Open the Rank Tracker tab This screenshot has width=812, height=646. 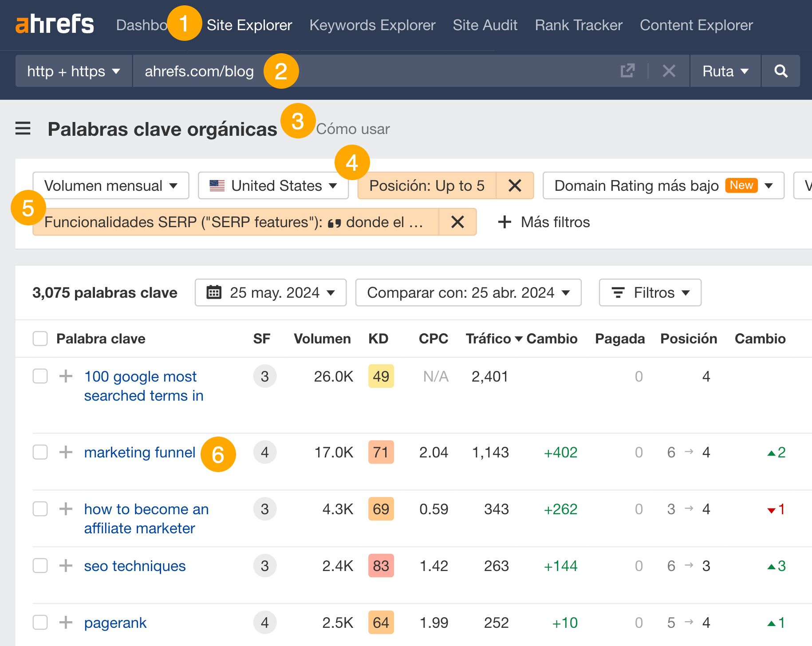[x=579, y=25]
